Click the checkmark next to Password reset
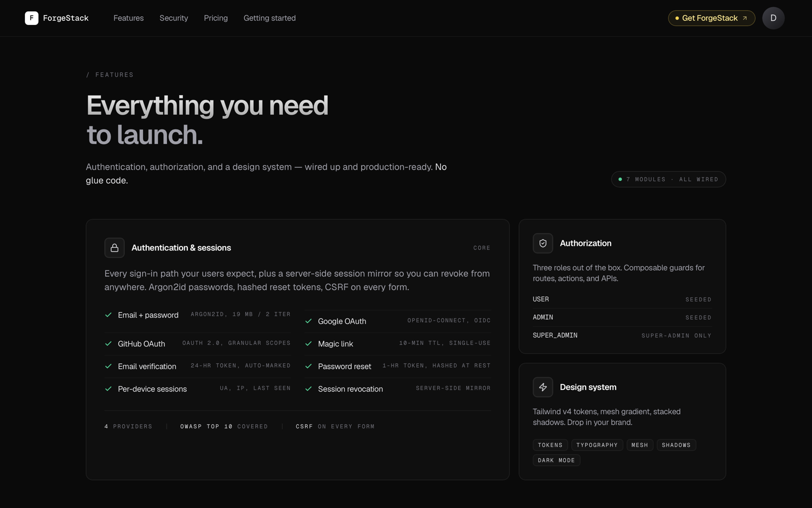The image size is (812, 508). [309, 366]
